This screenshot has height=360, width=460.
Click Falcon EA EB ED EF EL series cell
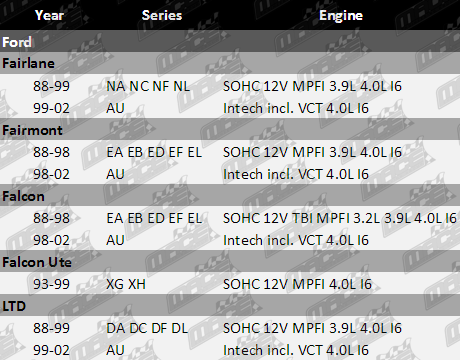tap(154, 218)
